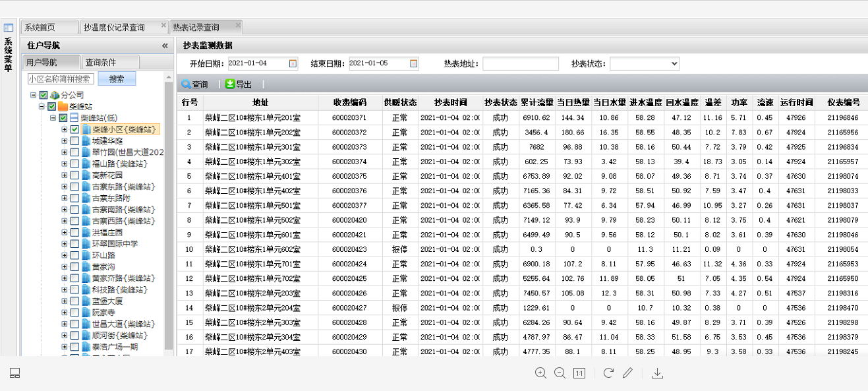Reset view to 1:1 scale
This screenshot has height=391, width=868.
pos(579,373)
